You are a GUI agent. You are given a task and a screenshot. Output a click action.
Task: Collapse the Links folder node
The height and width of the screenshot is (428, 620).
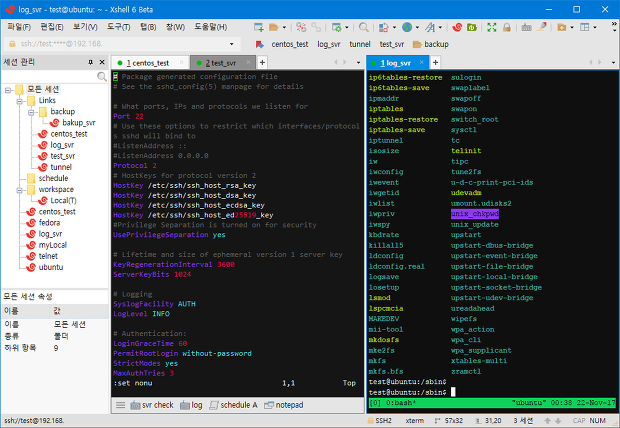19,101
